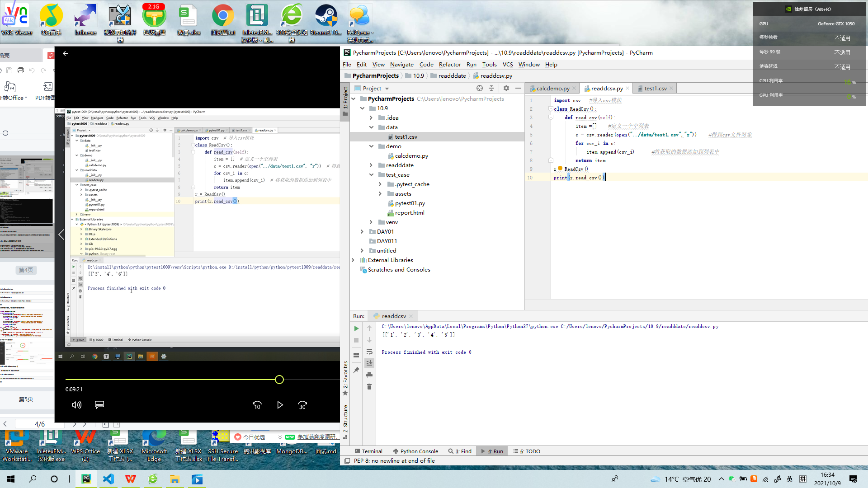Open the Terminal tool window
This screenshot has width=868, height=488.
coord(368,451)
